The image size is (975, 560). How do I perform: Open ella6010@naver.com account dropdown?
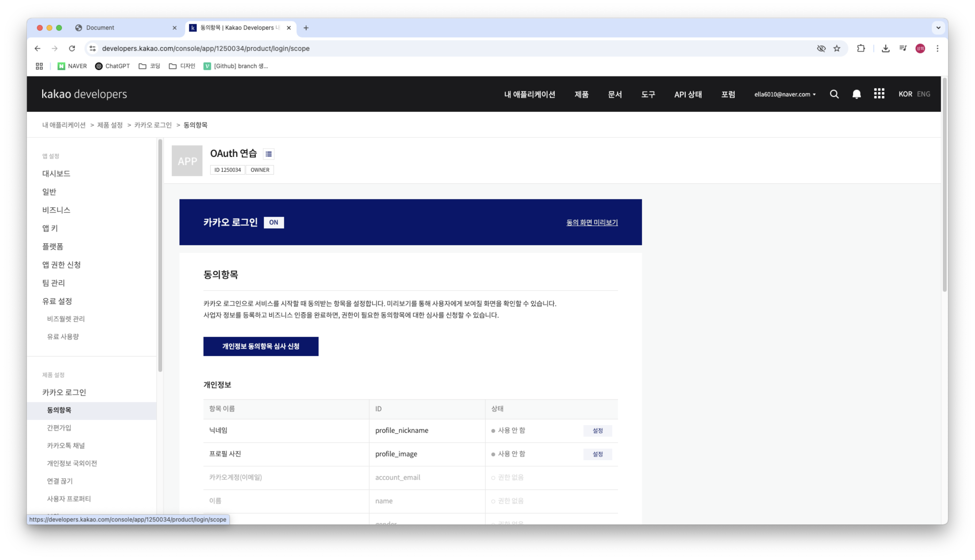pyautogui.click(x=785, y=94)
